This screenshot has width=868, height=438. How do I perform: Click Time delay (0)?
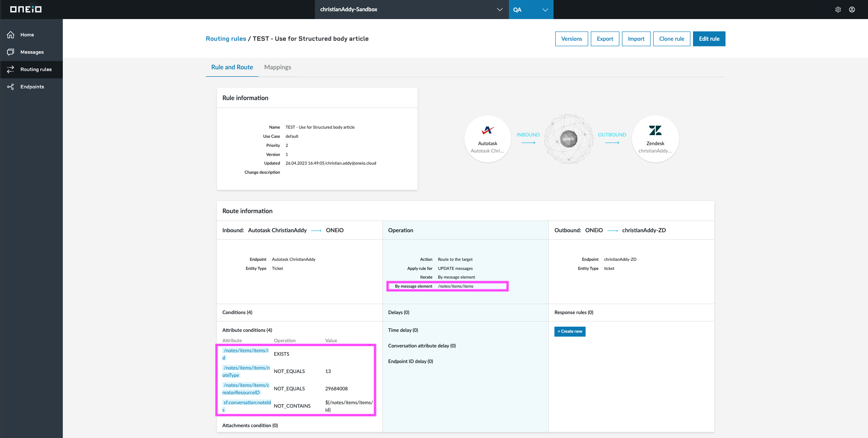(x=403, y=330)
